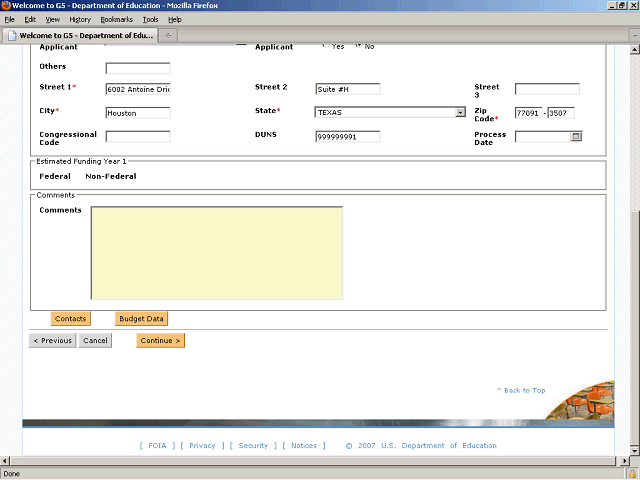The width and height of the screenshot is (640, 480).
Task: Click the vertical scrollbar thumb
Action: tap(634, 329)
